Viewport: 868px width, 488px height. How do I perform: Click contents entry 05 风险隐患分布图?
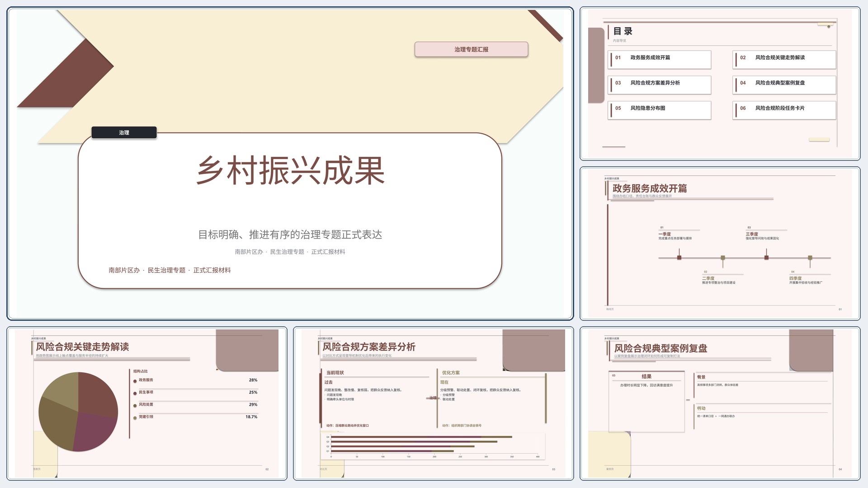tap(659, 110)
